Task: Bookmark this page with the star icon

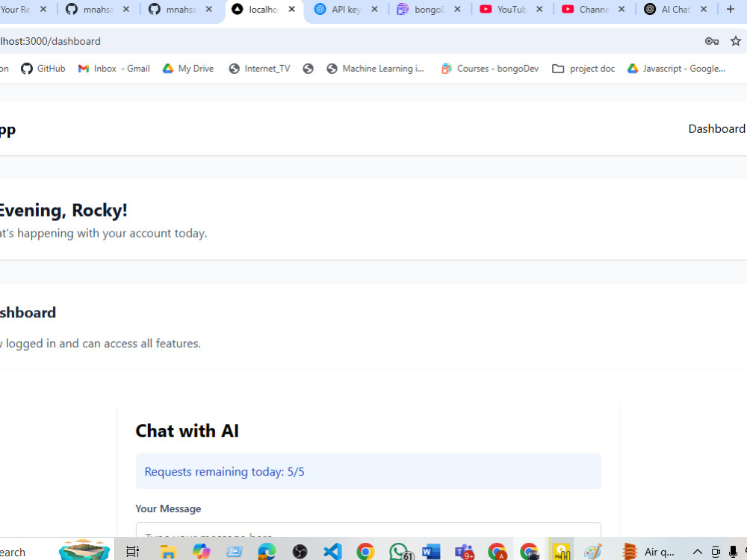Action: coord(736,41)
